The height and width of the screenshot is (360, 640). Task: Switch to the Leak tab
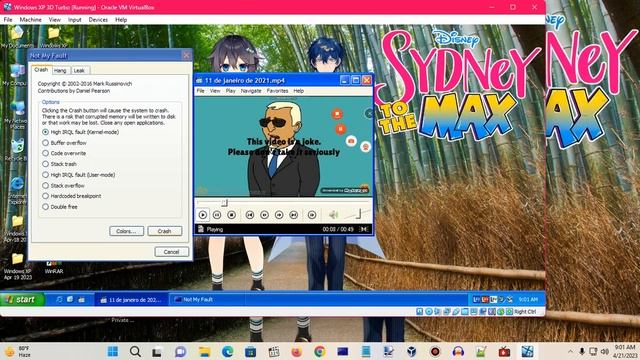(x=79, y=71)
